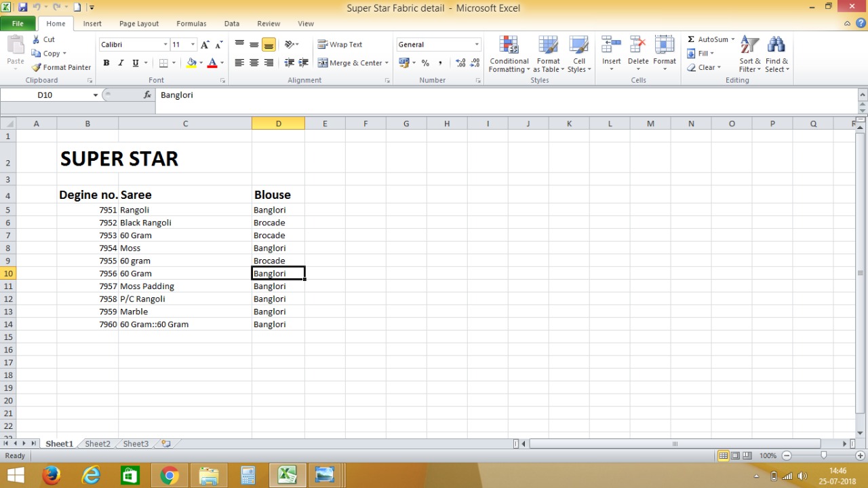Click the Merge & Center icon

(323, 63)
